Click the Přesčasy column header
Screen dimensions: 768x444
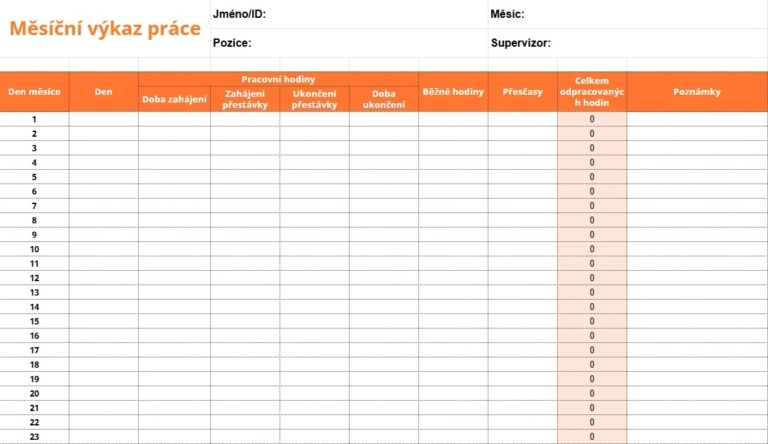pyautogui.click(x=523, y=92)
